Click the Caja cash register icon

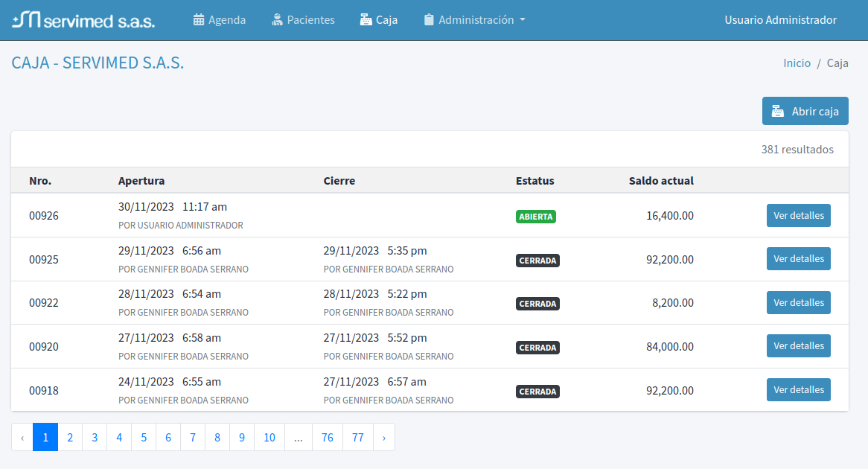click(x=366, y=20)
